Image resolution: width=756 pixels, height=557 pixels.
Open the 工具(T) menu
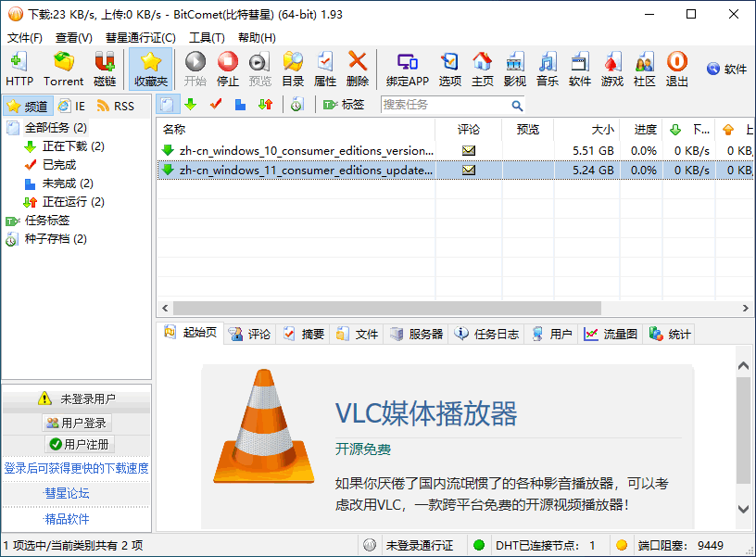click(207, 38)
